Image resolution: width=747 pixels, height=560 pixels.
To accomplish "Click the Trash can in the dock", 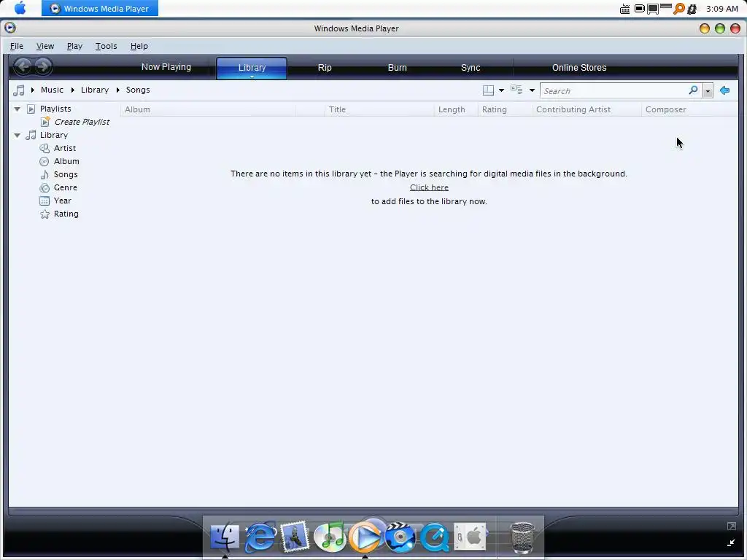I will point(522,537).
